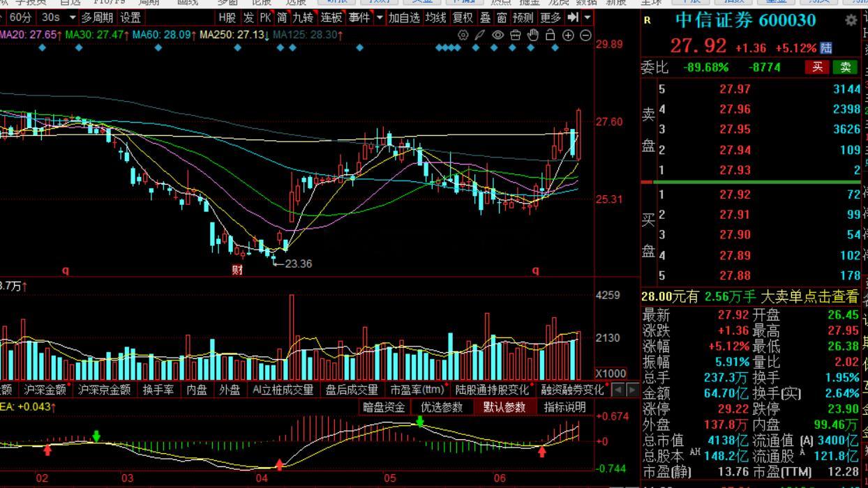868x488 pixels.
Task: Select the 外盘 indicator tab
Action: tap(230, 390)
